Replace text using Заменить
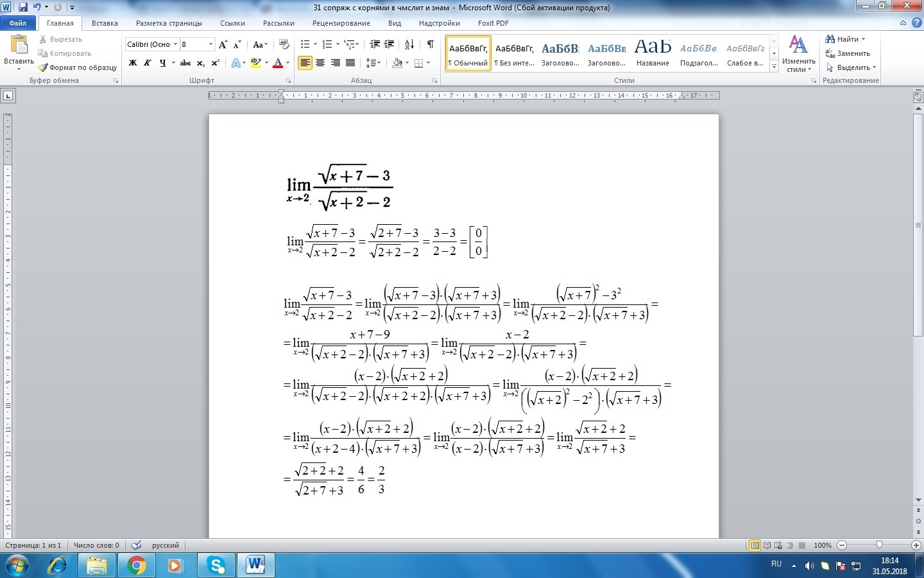 coord(848,53)
